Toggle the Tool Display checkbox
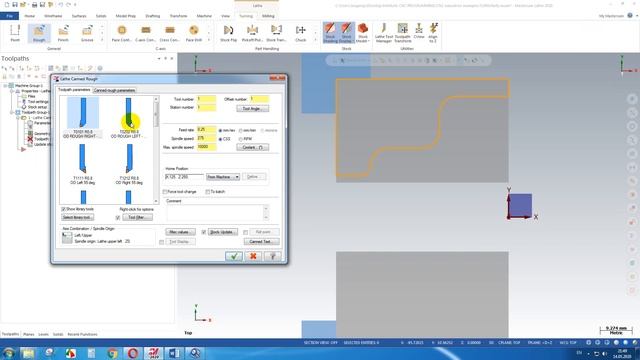 [162, 242]
